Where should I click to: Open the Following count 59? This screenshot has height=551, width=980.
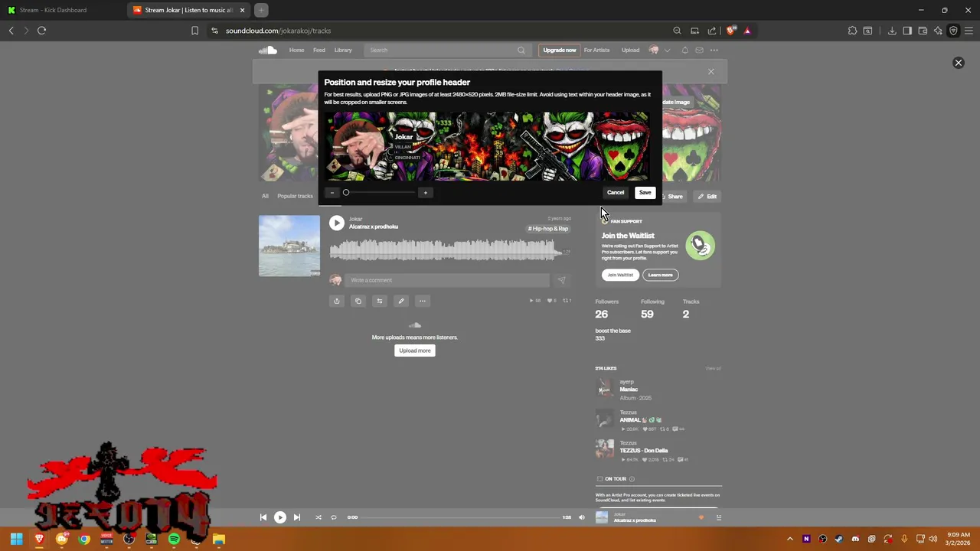(648, 314)
